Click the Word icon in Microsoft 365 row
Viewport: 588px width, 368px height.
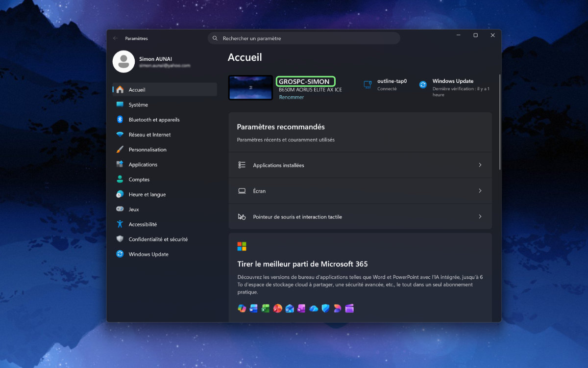pyautogui.click(x=253, y=308)
